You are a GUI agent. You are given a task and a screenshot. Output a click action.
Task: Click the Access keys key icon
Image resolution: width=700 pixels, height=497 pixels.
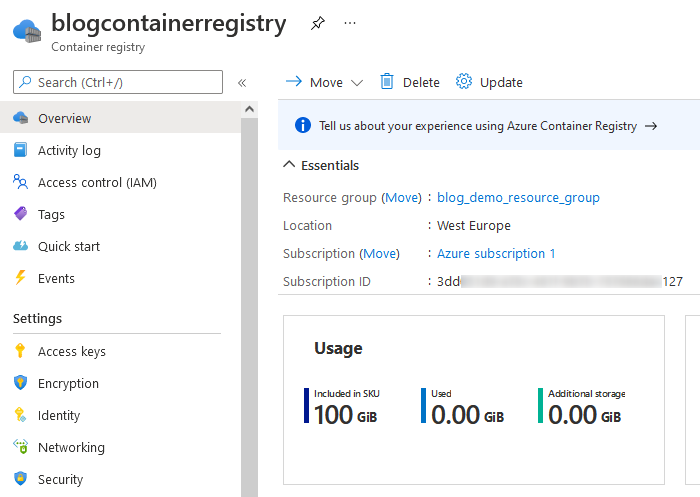tap(20, 351)
